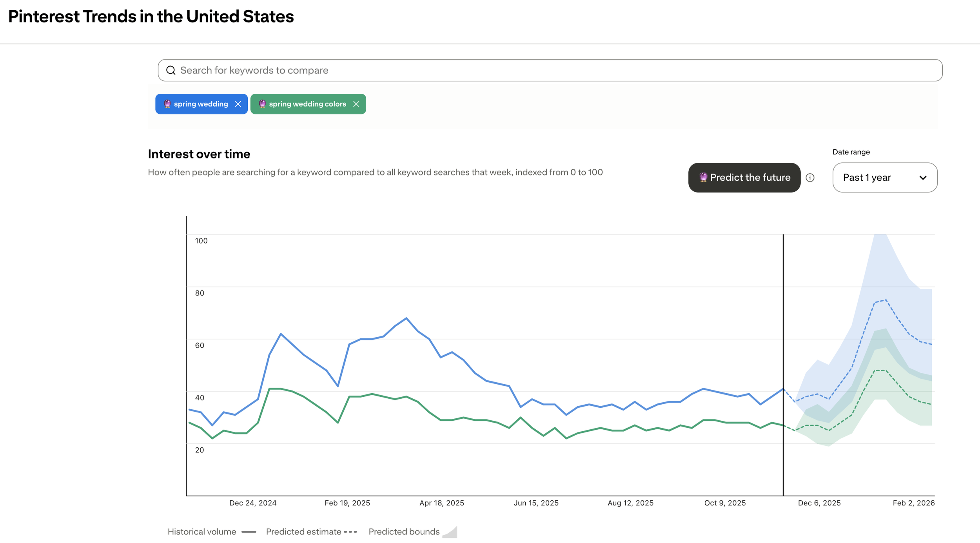980x543 pixels.
Task: Click crystal ball icon on spring wedding colors chip
Action: pyautogui.click(x=262, y=104)
